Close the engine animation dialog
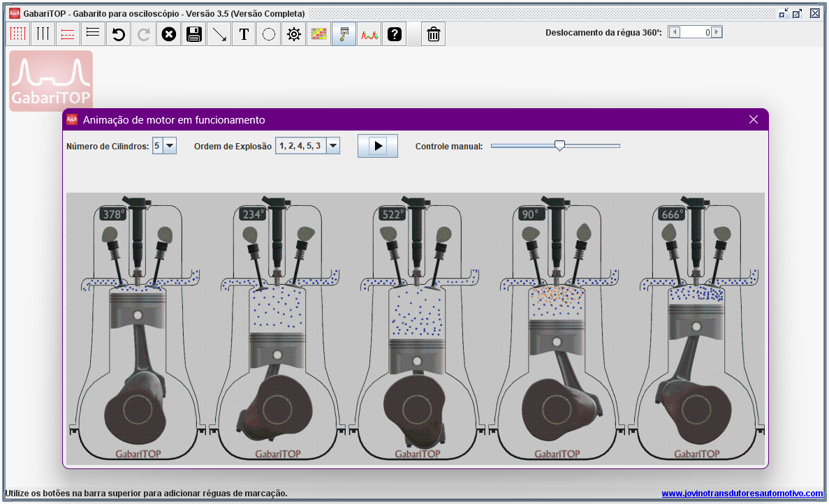The height and width of the screenshot is (504, 829). tap(754, 120)
